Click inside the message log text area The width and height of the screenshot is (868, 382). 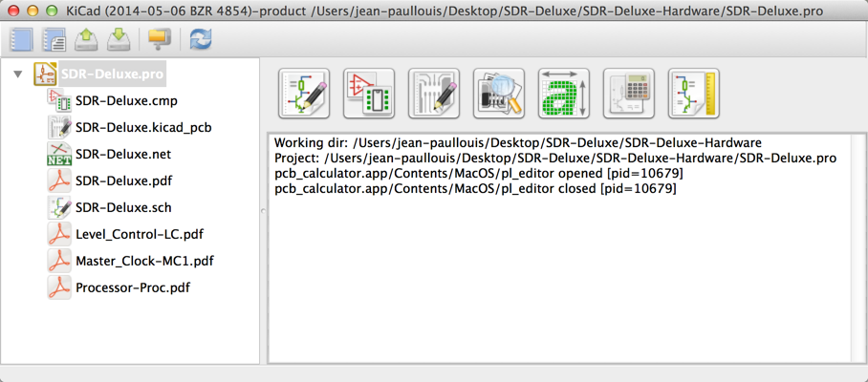[564, 277]
